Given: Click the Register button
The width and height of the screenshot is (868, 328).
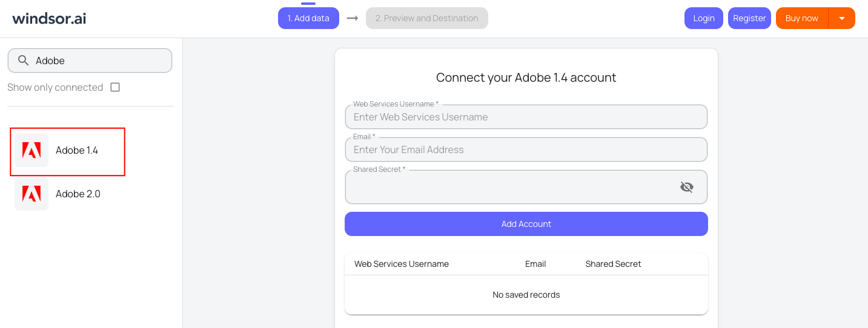Looking at the screenshot, I should [749, 18].
